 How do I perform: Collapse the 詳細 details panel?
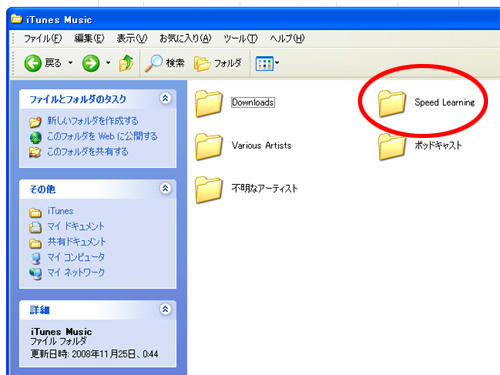(165, 309)
